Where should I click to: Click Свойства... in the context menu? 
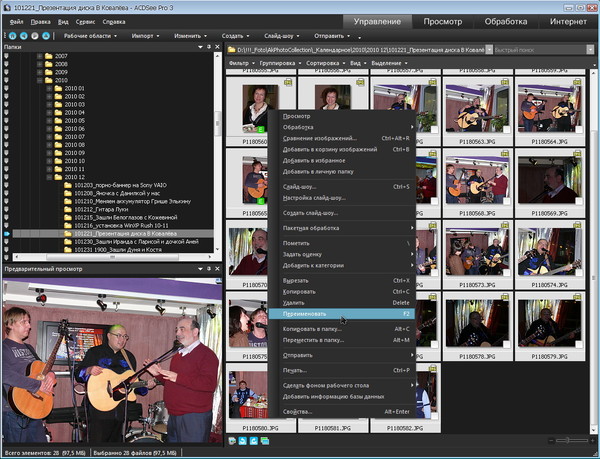[x=342, y=412]
